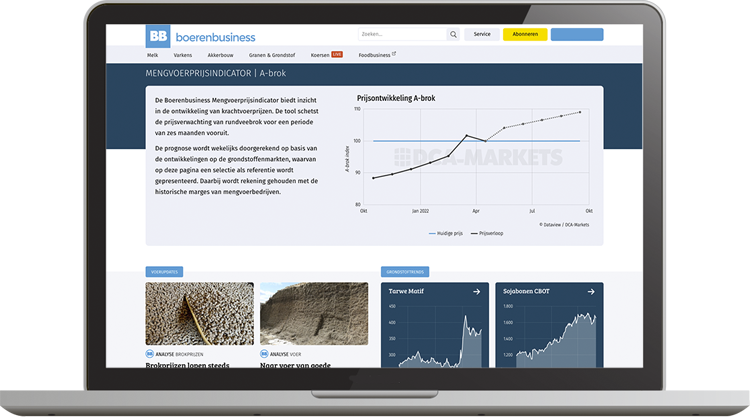750x417 pixels.
Task: Click the external link icon beside Foodbusiness
Action: pos(393,54)
